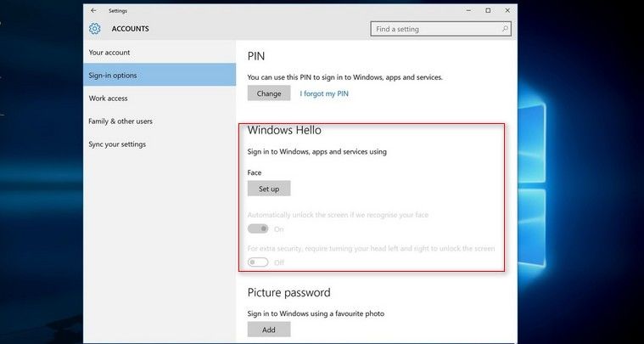Maximize the Settings window
This screenshot has height=344, width=644.
[488, 11]
